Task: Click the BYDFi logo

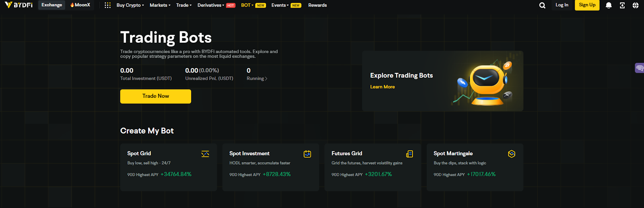Action: tap(19, 5)
